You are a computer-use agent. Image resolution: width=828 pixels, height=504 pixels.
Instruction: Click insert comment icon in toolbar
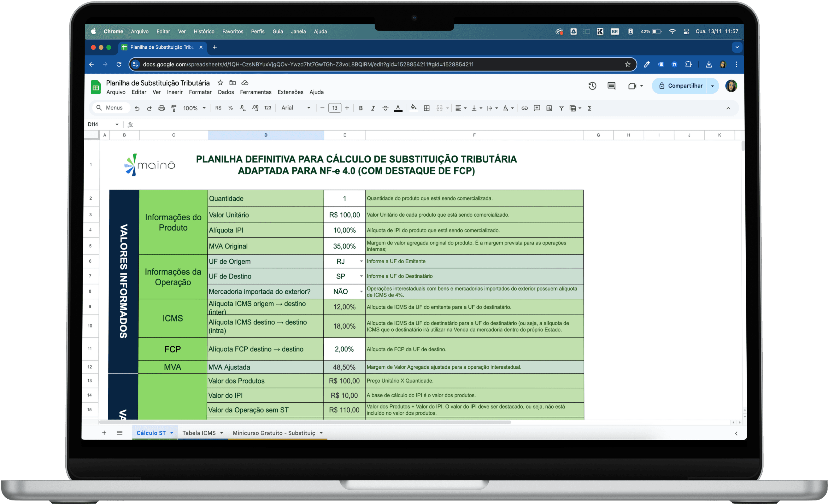pyautogui.click(x=537, y=108)
